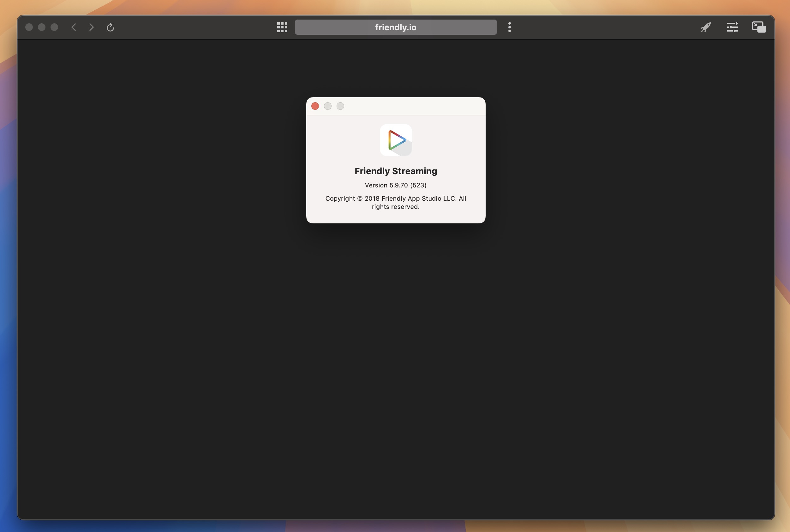Screen dimensions: 790x532
Task: Select the Copyright 2018 Friendly App Studio text
Action: [396, 203]
